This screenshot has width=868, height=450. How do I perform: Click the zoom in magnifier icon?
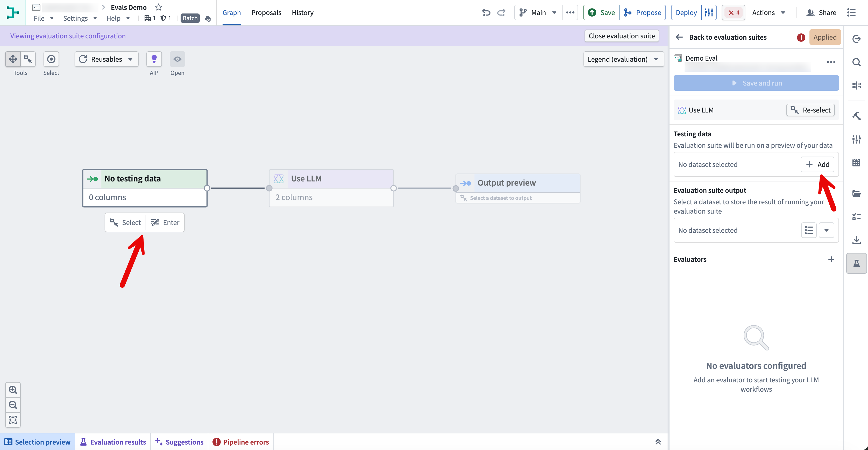tap(13, 390)
